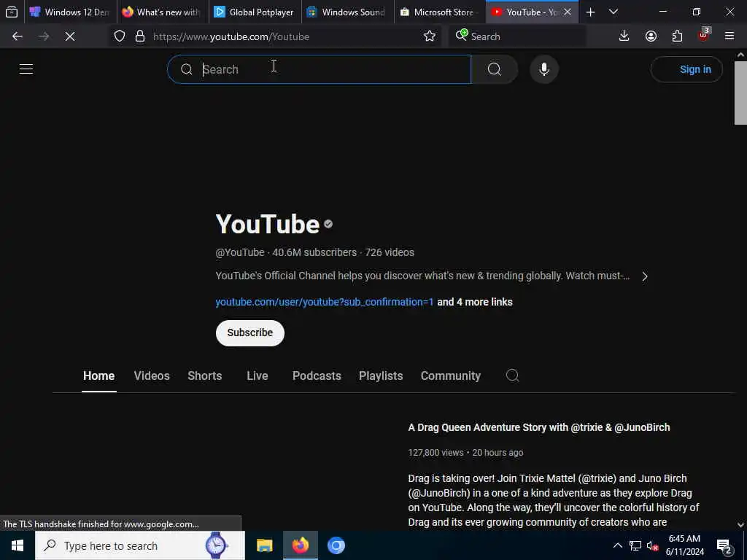Open the Windows notification center icon
747x560 pixels.
pyautogui.click(x=724, y=546)
